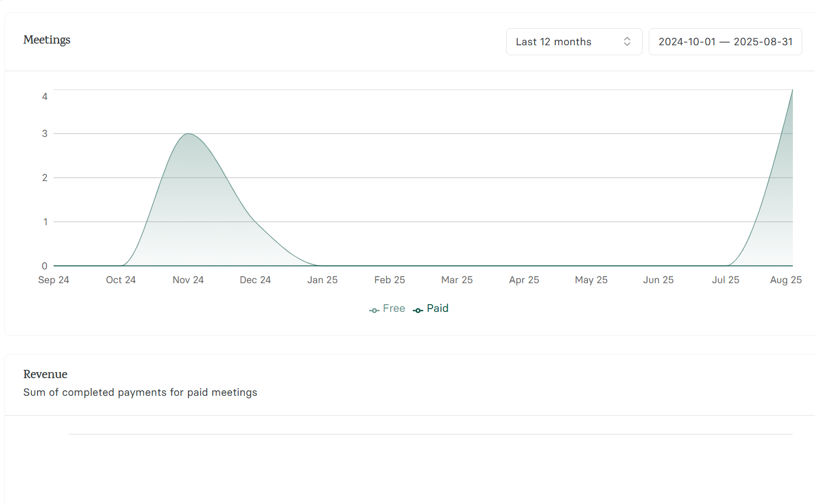Open the date range picker field
Viewport: 815px width, 504px height.
tap(725, 41)
